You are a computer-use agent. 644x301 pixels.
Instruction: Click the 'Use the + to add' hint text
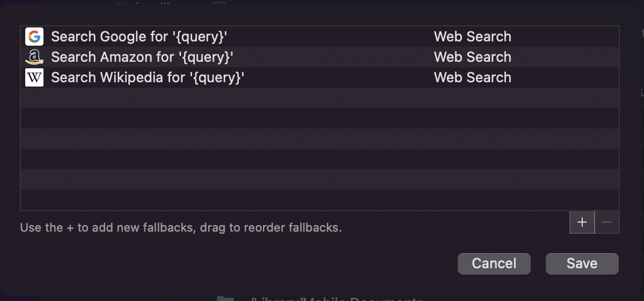[x=181, y=227]
